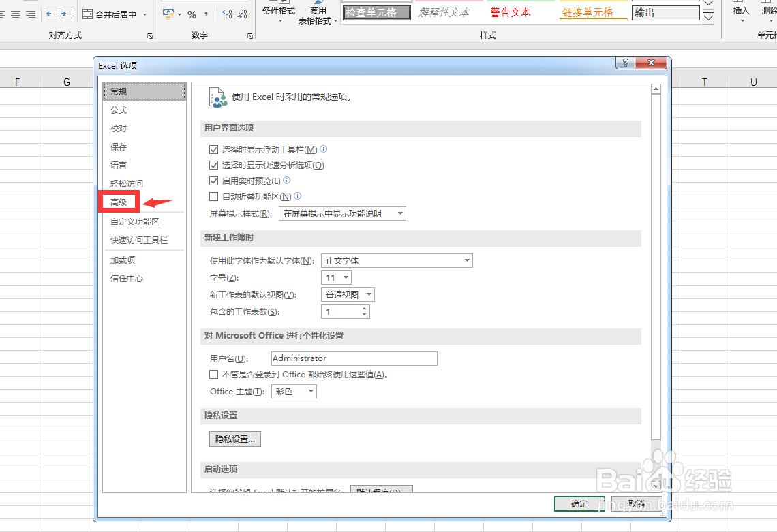This screenshot has width=777, height=532.
Task: Click the decrease indent icon in the ribbon
Action: tap(52, 14)
